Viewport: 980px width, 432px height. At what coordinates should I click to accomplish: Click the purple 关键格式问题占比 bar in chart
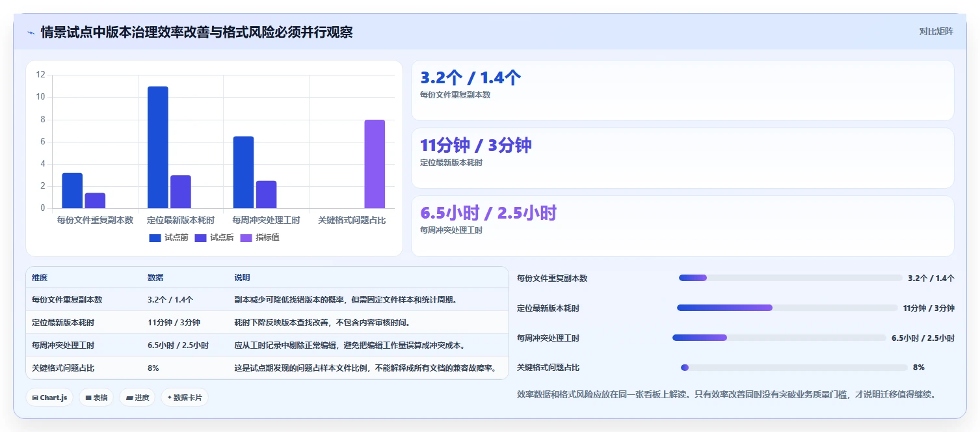375,164
